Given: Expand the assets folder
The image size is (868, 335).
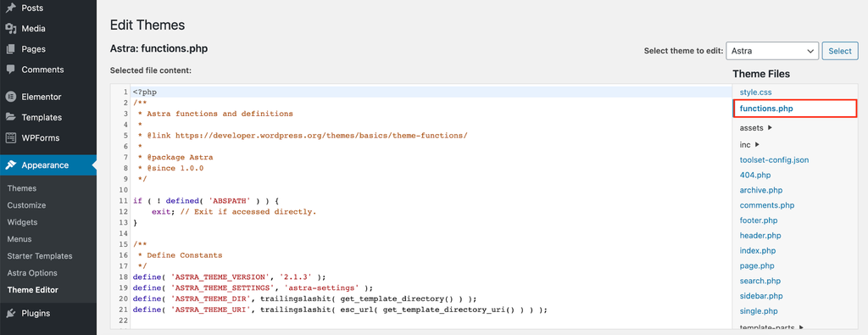Looking at the screenshot, I should pos(756,128).
